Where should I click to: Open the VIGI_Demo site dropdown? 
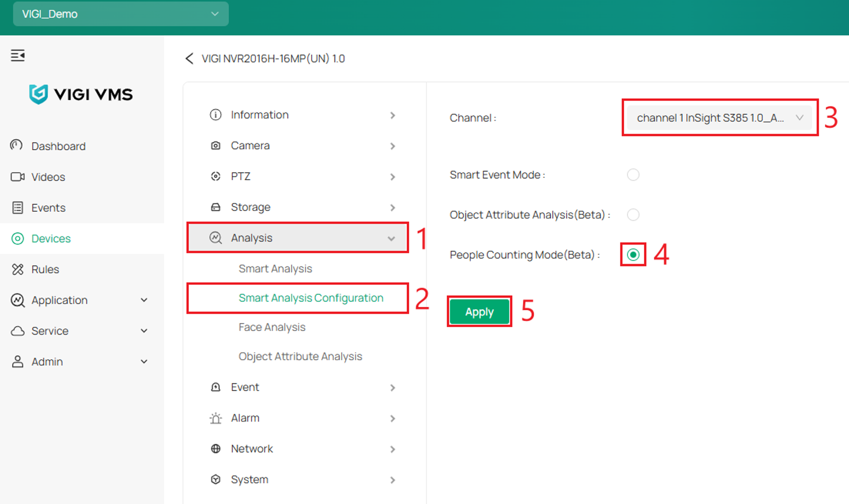point(121,14)
